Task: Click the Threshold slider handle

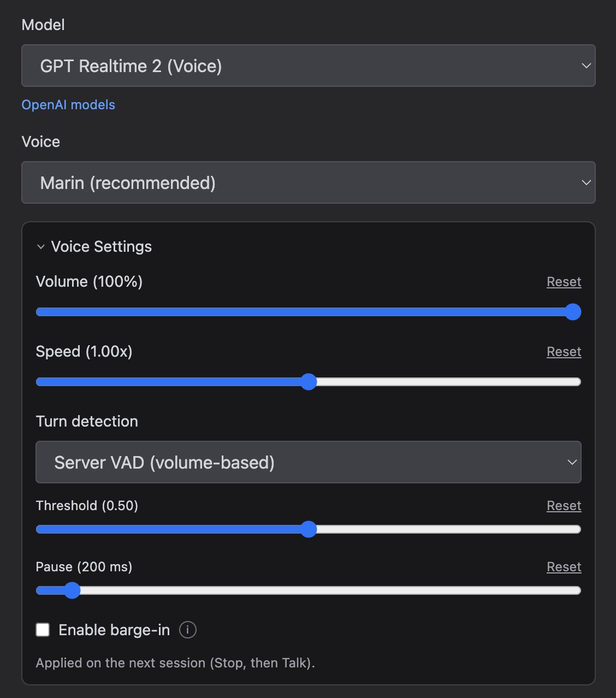Action: click(309, 529)
